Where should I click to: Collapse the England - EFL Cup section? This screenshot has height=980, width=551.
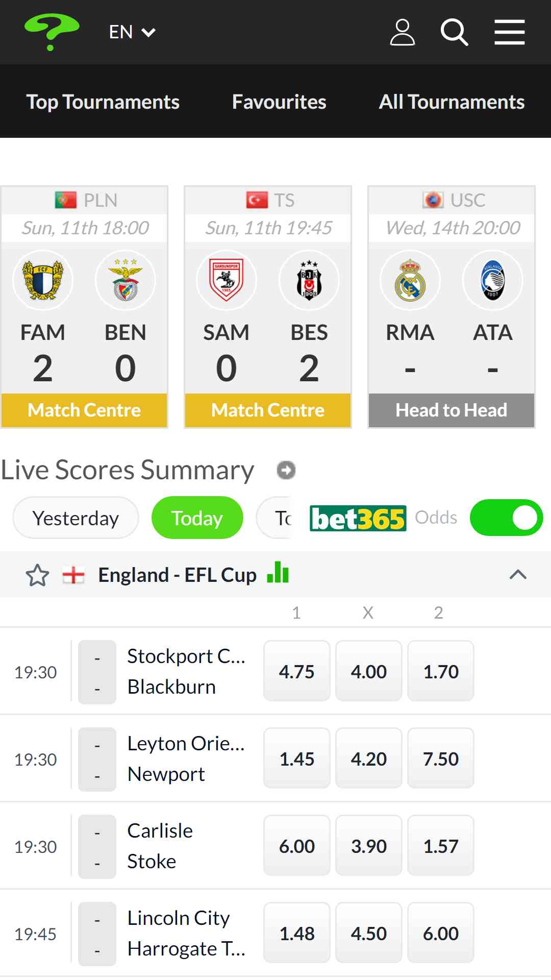pyautogui.click(x=518, y=575)
